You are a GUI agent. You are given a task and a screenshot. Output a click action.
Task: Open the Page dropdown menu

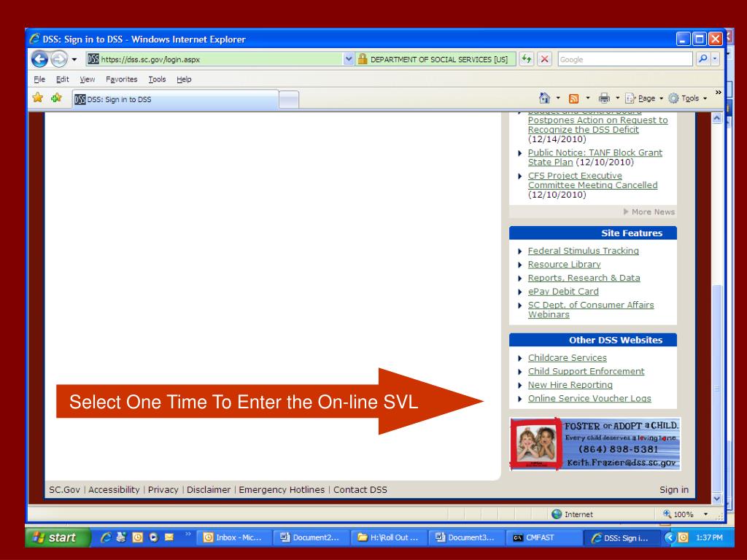(x=644, y=98)
